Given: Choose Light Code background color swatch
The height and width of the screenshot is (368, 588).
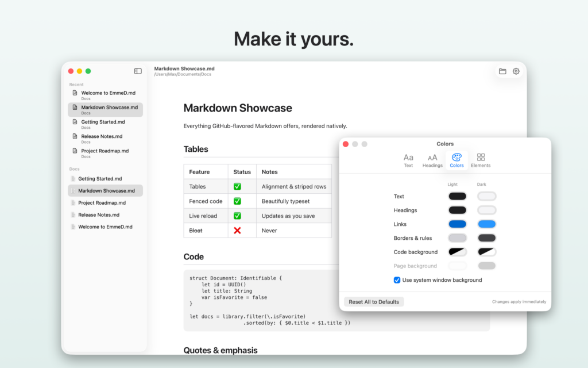Looking at the screenshot, I should [x=457, y=252].
